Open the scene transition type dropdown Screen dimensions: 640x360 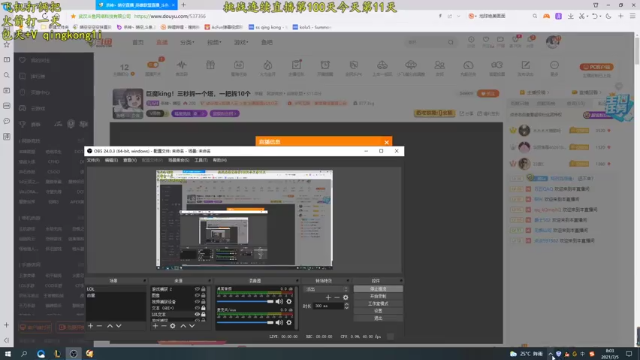pos(325,289)
